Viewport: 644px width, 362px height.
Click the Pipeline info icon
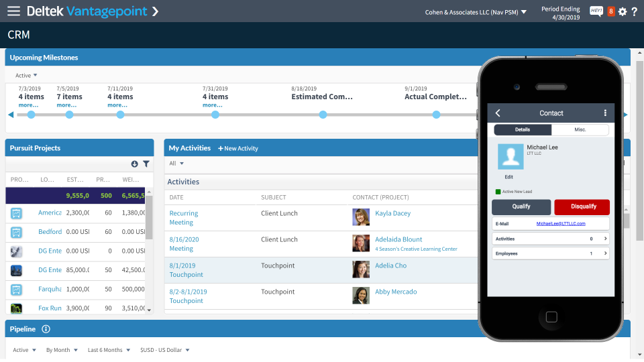(46, 329)
